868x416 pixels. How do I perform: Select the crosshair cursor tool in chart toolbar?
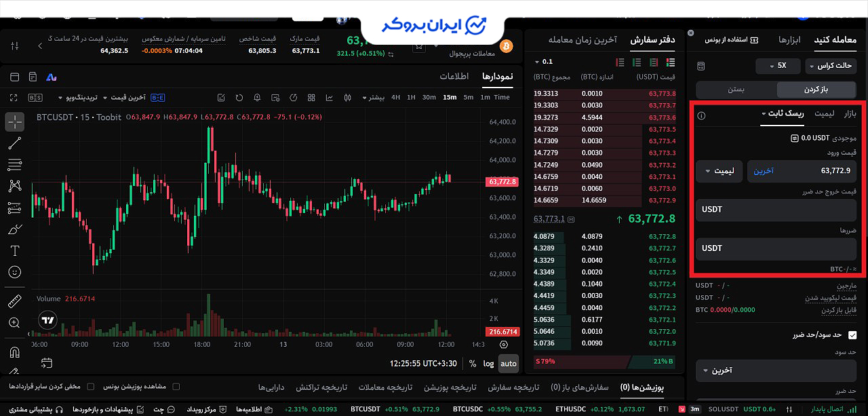(x=15, y=122)
